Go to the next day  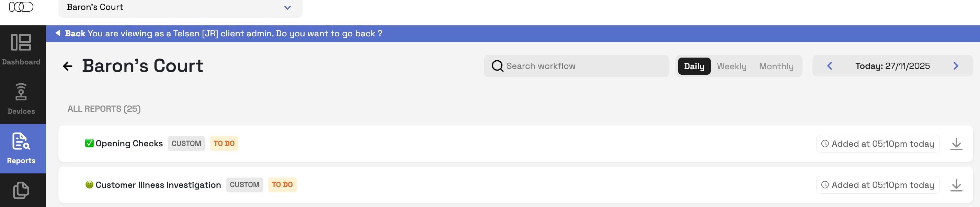point(956,66)
